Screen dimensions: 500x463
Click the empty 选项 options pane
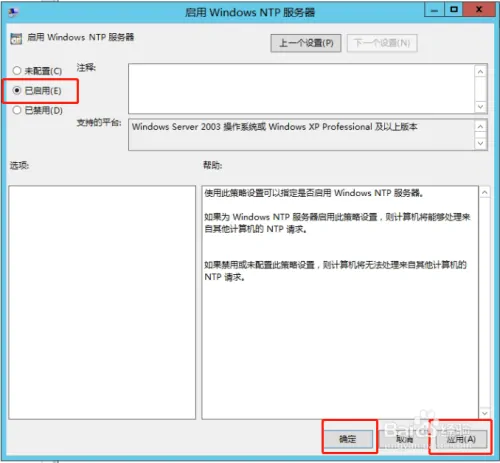point(102,302)
